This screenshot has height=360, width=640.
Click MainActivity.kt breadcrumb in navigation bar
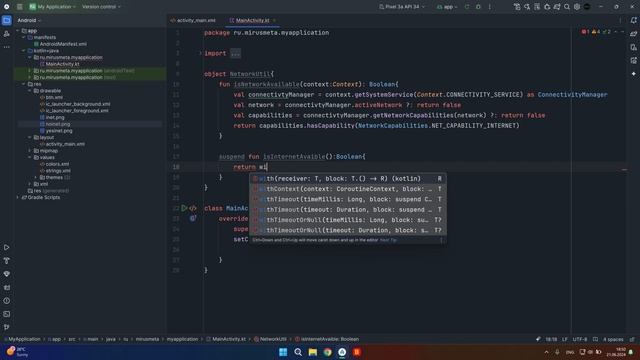(226, 339)
